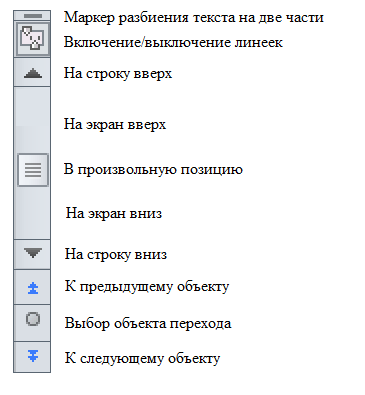This screenshot has height=395, width=365.
Task: Click the text split marker at top of scrollbar
Action: [x=32, y=16]
